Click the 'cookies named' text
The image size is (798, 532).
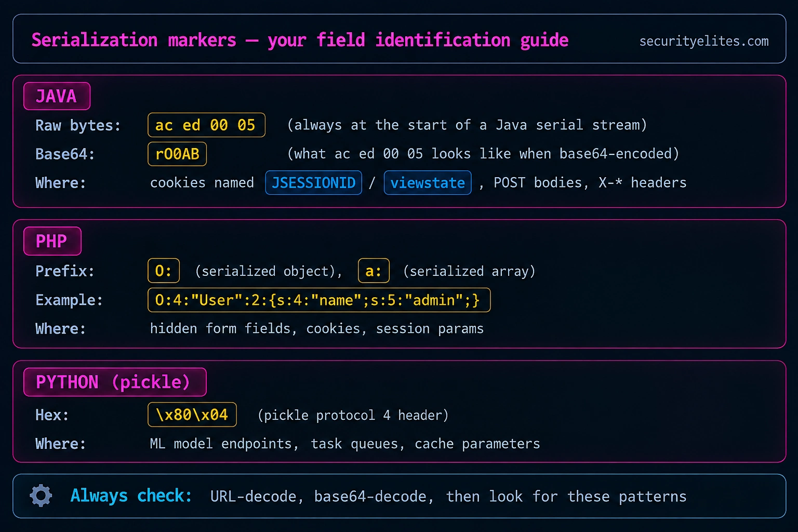point(202,183)
